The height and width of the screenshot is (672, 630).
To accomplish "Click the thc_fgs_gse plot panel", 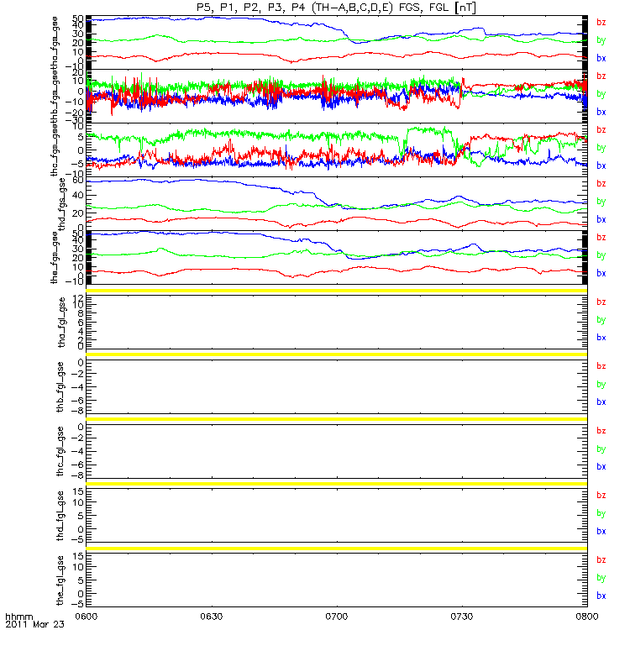I will 337,150.
